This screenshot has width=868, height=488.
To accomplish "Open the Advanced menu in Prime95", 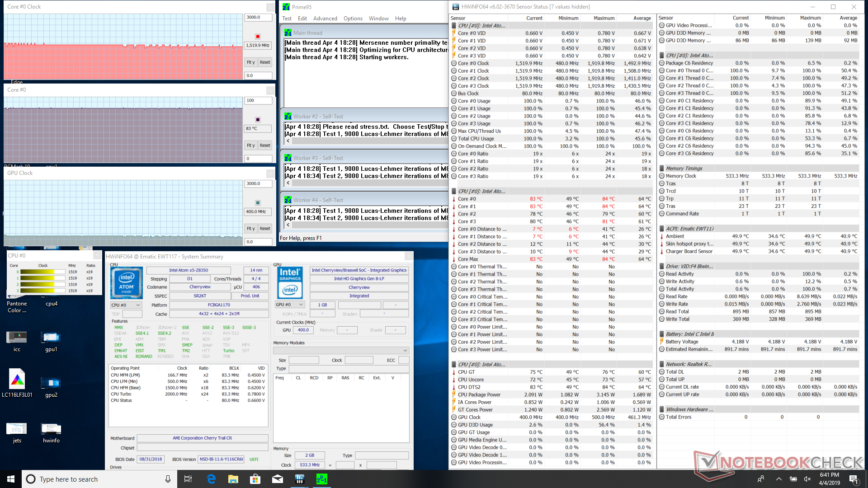I will 325,19.
